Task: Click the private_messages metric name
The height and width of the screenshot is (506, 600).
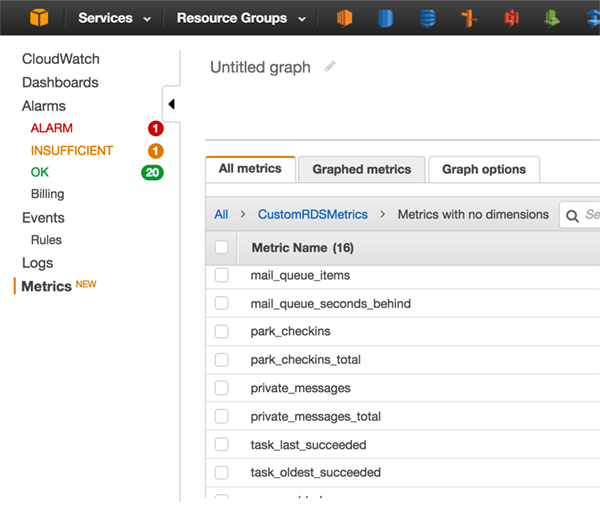Action: [300, 388]
